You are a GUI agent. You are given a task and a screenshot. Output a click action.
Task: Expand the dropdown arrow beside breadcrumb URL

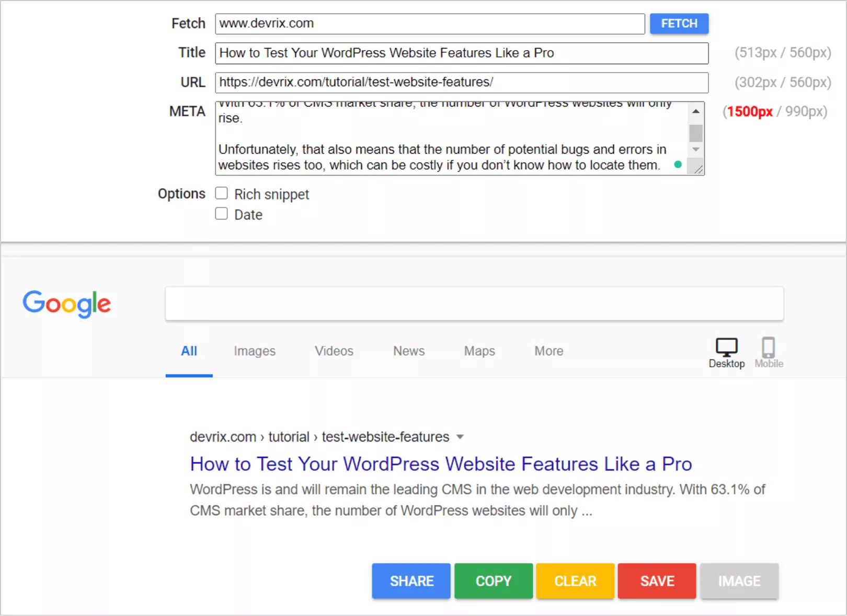460,437
